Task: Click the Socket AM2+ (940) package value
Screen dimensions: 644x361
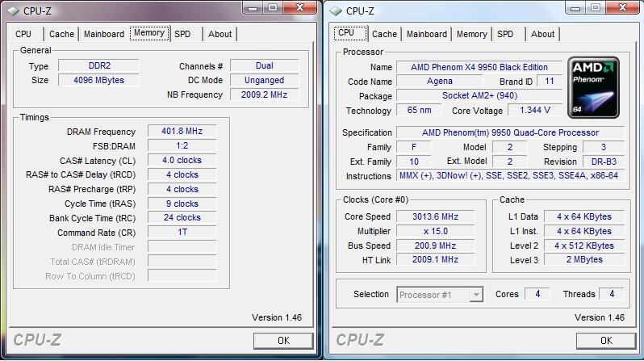Action: point(479,95)
